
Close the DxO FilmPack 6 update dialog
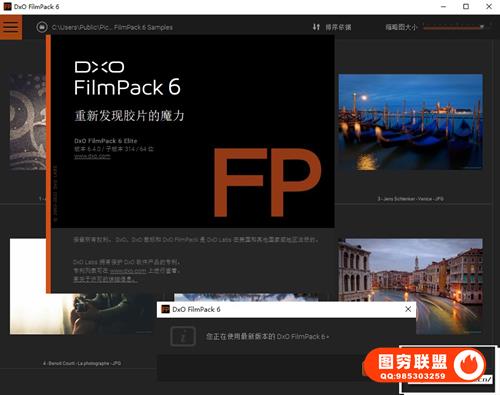408,309
